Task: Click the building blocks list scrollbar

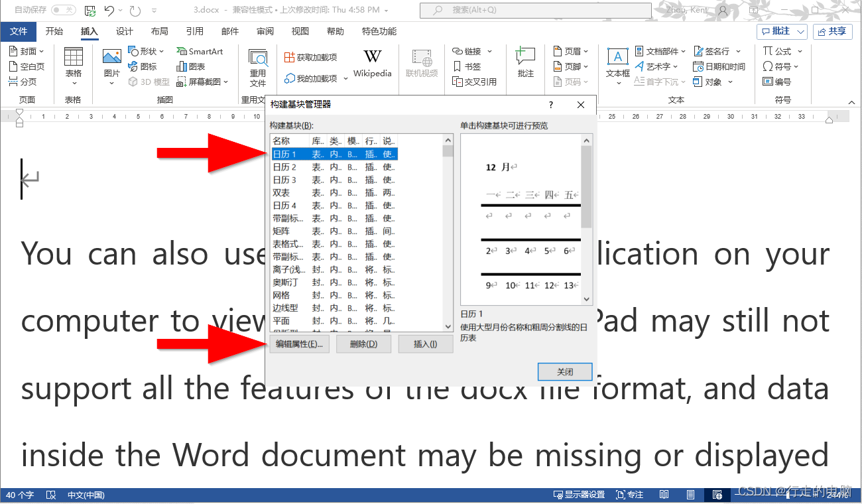Action: [x=448, y=232]
